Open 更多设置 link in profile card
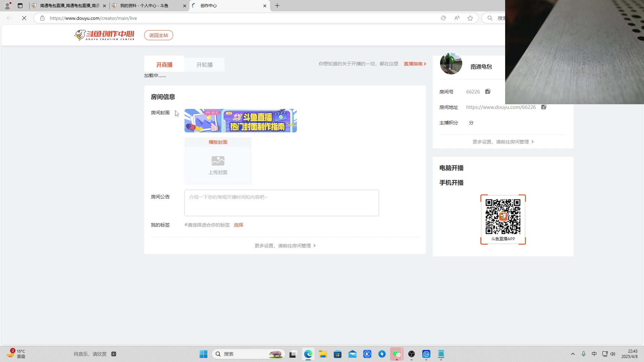The height and width of the screenshot is (362, 644). pos(503,142)
